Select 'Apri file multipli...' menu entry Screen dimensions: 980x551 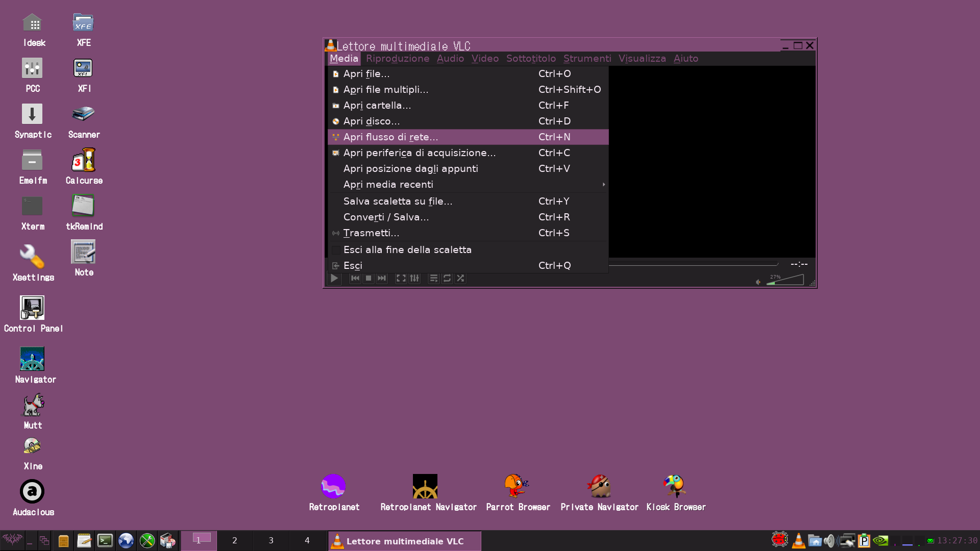click(468, 90)
